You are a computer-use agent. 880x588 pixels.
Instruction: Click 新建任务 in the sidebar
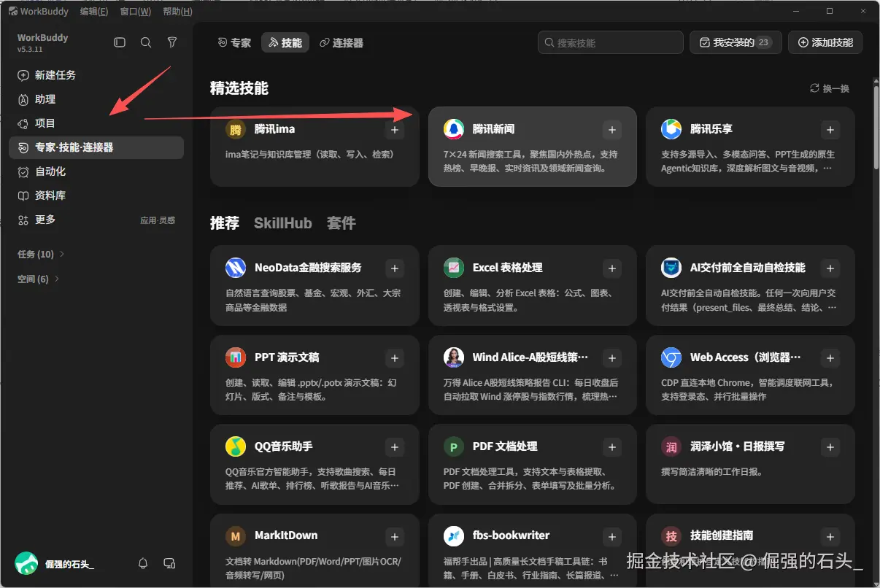point(96,75)
